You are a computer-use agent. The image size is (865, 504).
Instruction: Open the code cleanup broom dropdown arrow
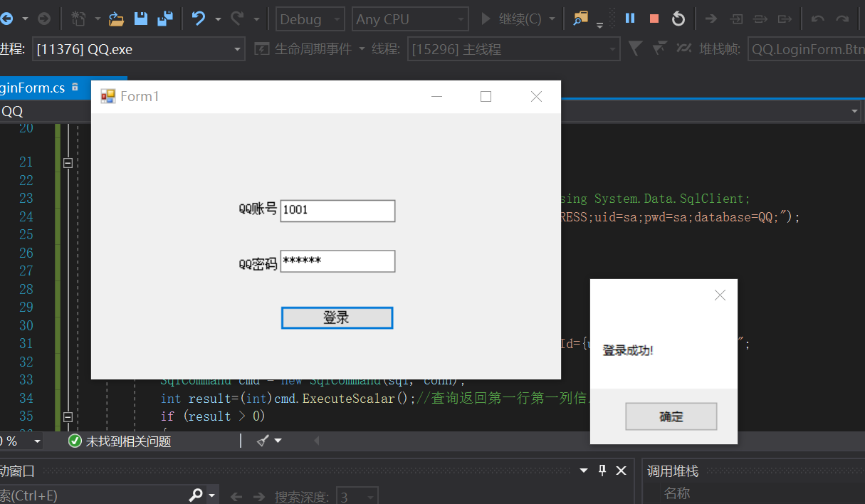pyautogui.click(x=278, y=441)
